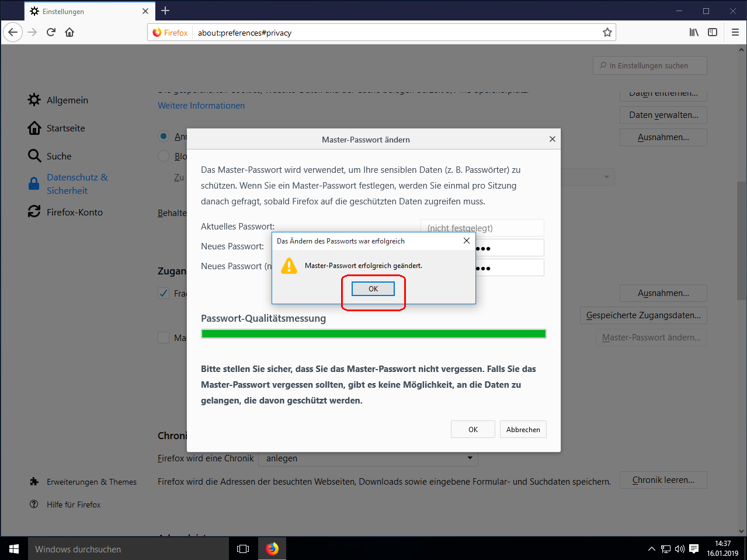This screenshot has height=560, width=747.
Task: Go to Firefox home page icon
Action: coord(70,32)
